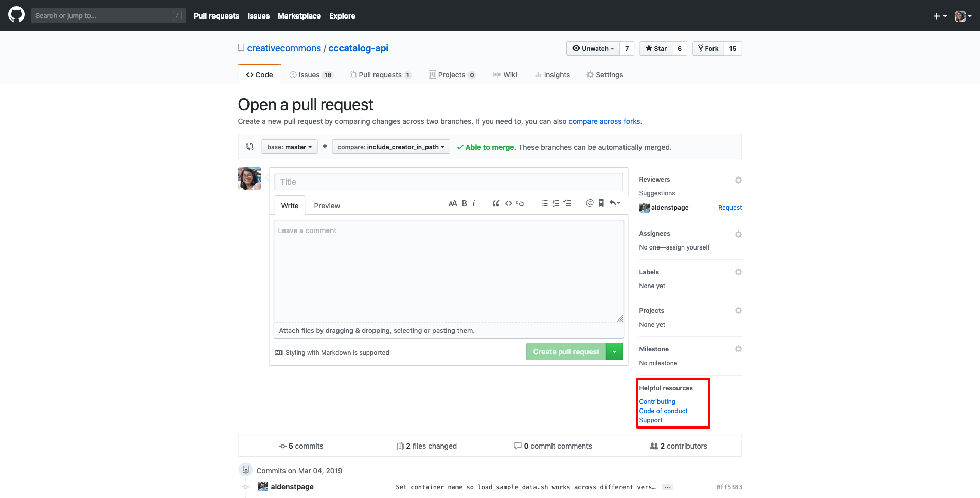Star the repository

coord(656,48)
